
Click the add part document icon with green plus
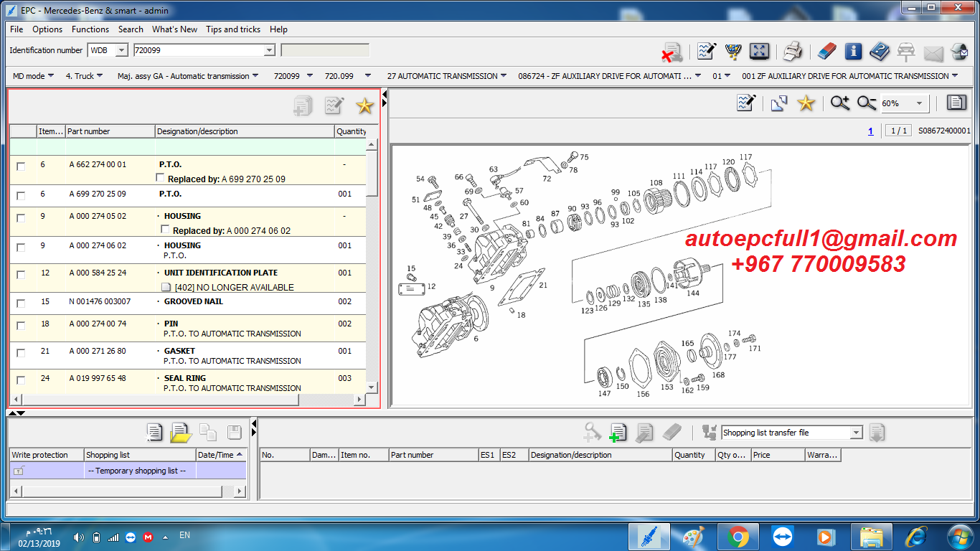click(618, 432)
